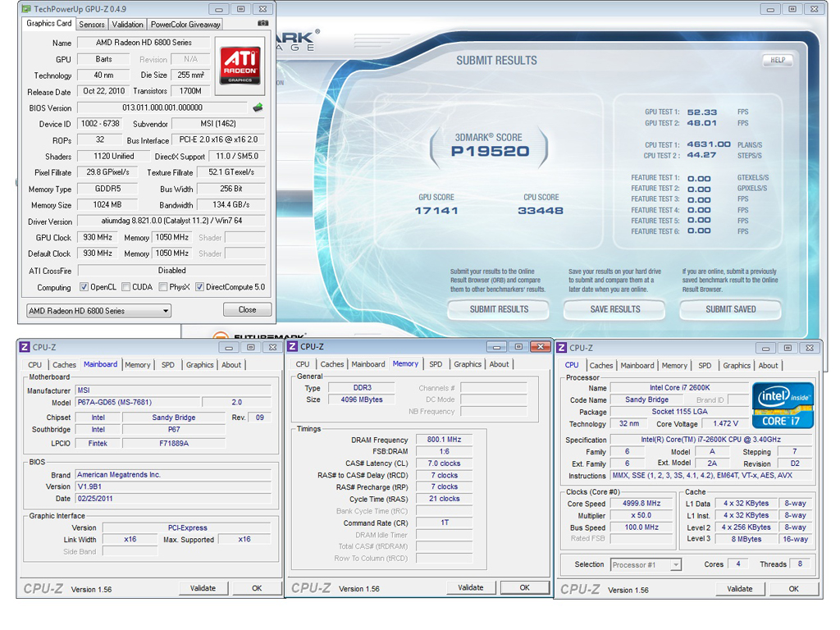Click the title bar icon of the CPU-tab CPU-Z window
This screenshot has height=630, width=840.
(x=561, y=348)
